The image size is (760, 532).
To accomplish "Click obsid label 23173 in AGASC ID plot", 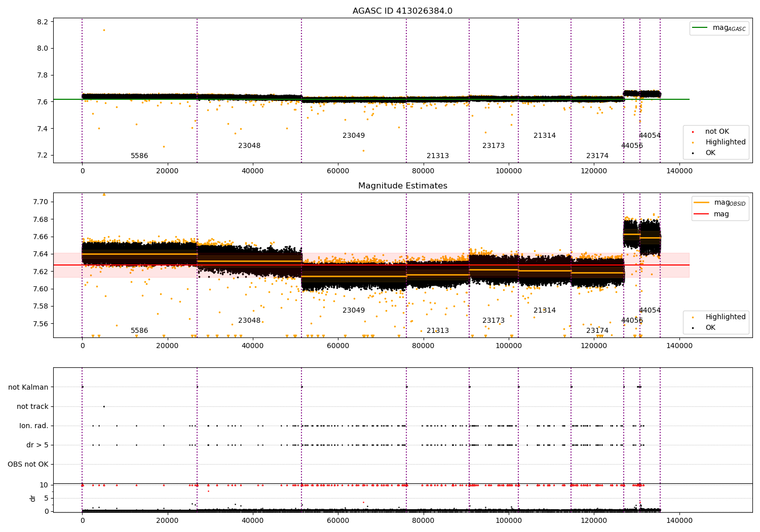I will point(493,146).
